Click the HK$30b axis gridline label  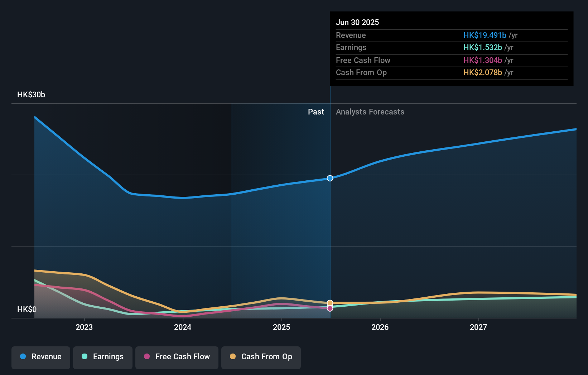[31, 95]
